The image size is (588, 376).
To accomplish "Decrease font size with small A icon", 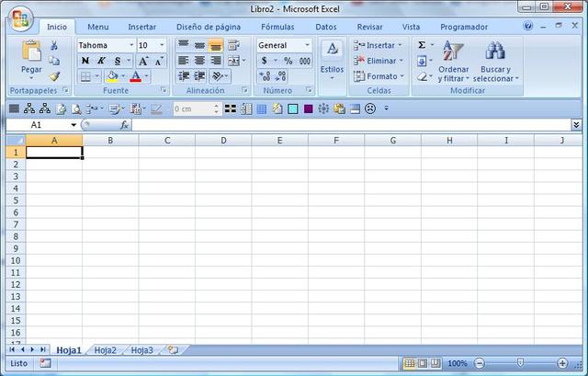I will coord(159,61).
